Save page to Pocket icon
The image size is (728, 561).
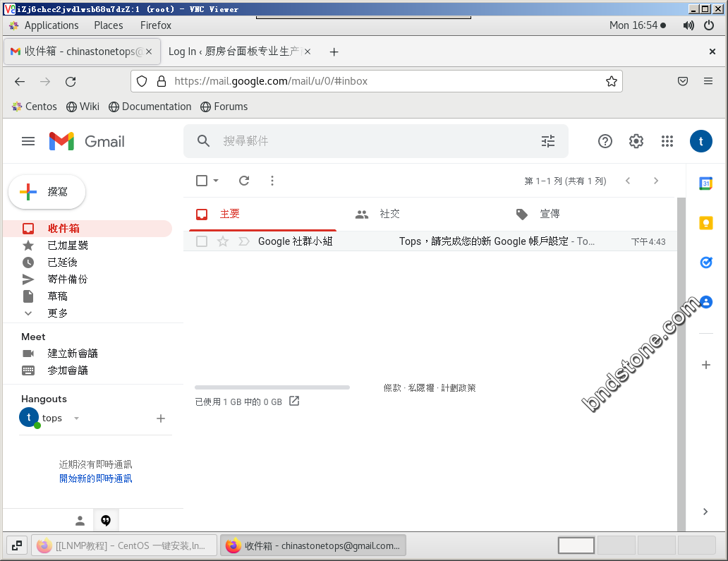(x=683, y=81)
